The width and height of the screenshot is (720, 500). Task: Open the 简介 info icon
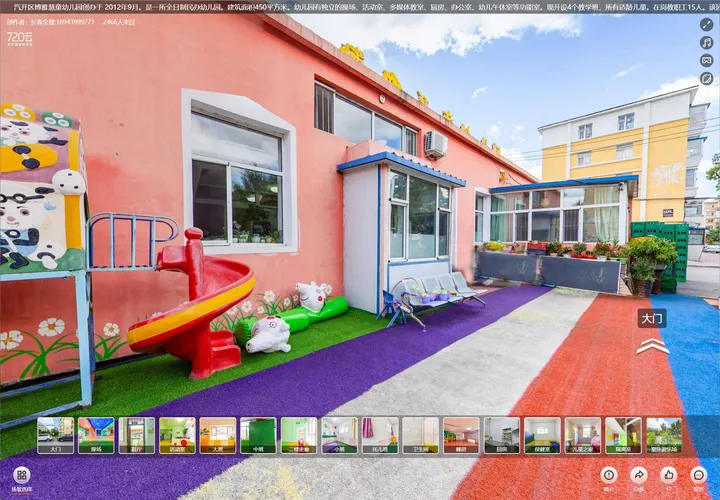[608, 475]
